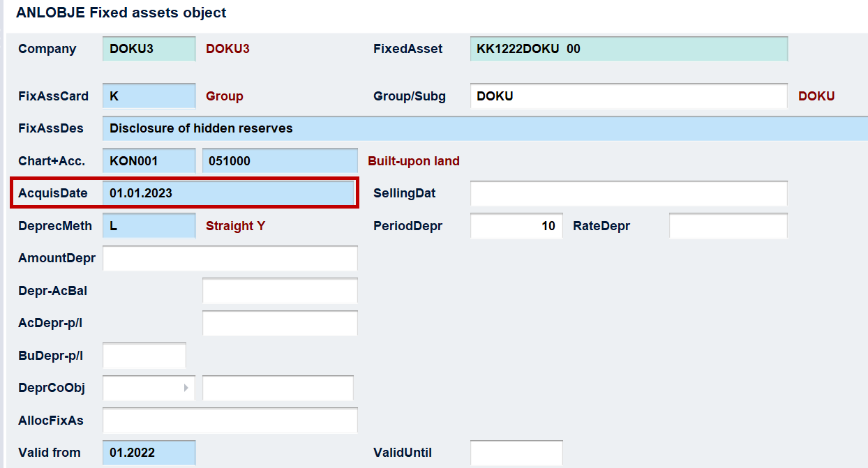The width and height of the screenshot is (868, 468).
Task: Open the DeprCoObj dropdown arrow
Action: click(x=186, y=388)
